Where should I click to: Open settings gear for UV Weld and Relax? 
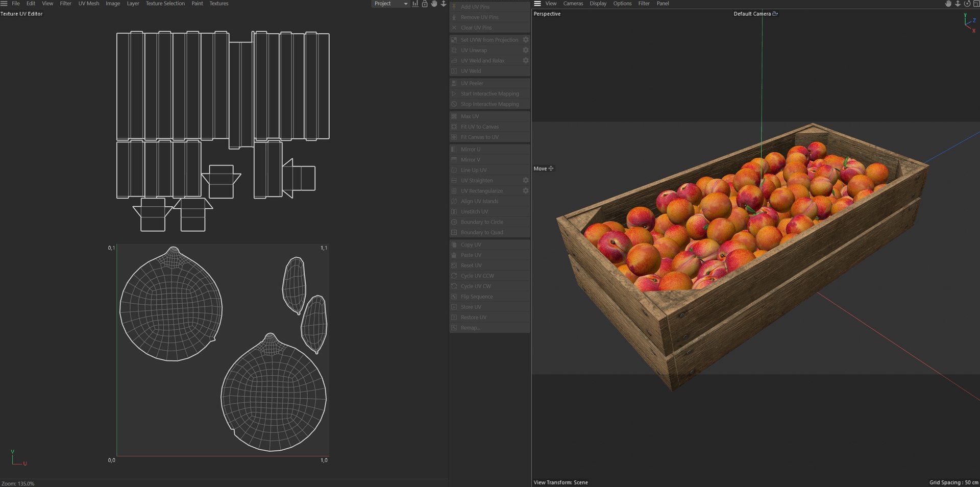pos(526,60)
